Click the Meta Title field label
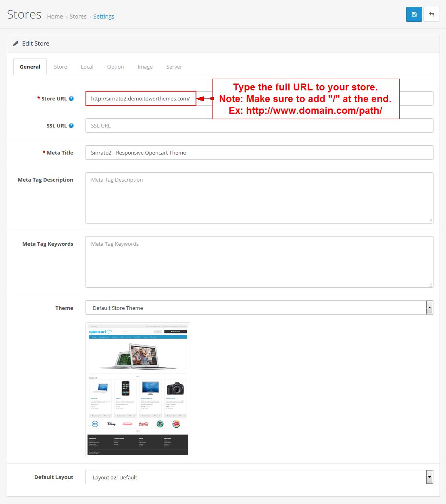This screenshot has width=446, height=504. (60, 153)
